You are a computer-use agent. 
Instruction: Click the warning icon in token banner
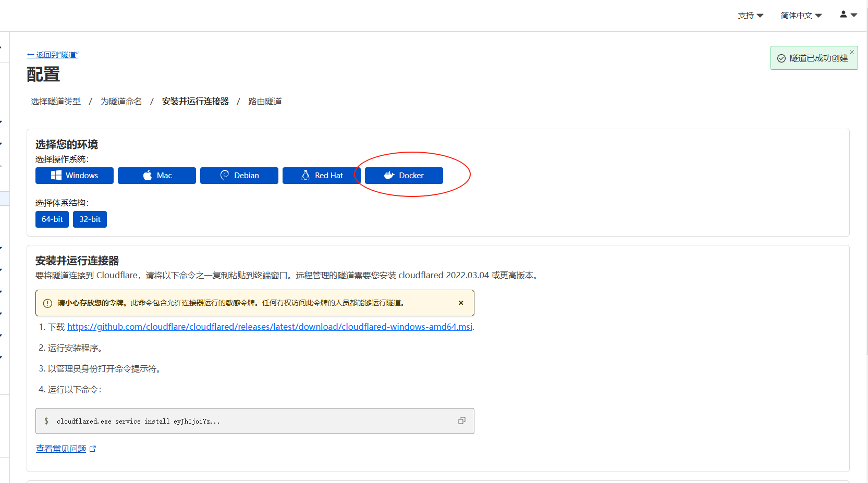point(47,303)
